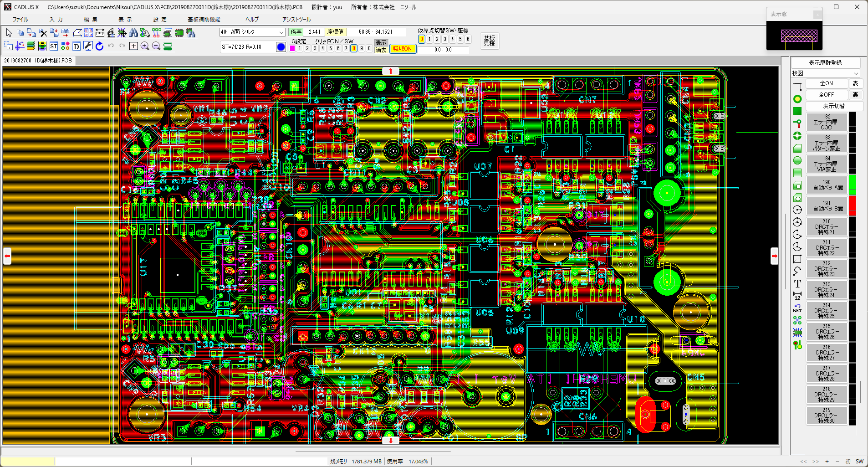Toggle the 吸収ON snap button
This screenshot has height=467, width=868.
pyautogui.click(x=402, y=49)
